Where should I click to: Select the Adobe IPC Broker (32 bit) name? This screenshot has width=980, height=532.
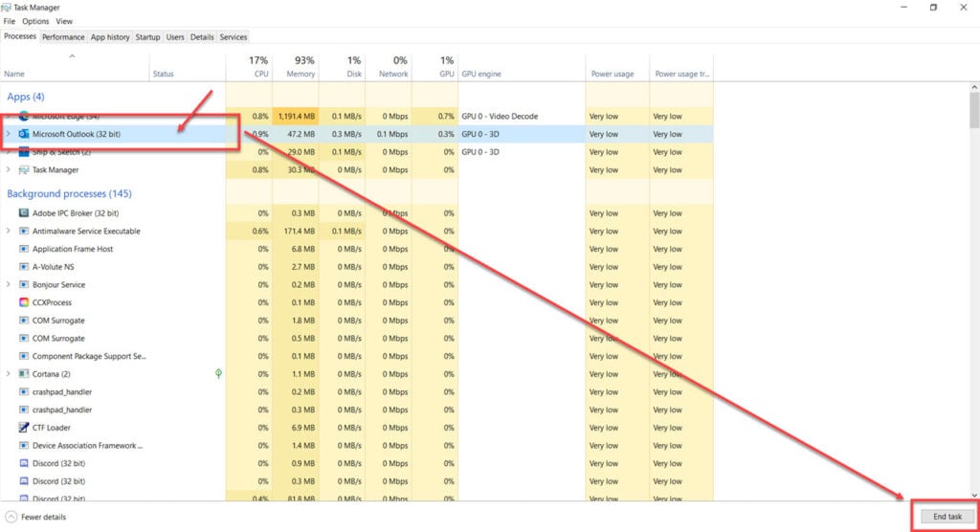pos(76,213)
